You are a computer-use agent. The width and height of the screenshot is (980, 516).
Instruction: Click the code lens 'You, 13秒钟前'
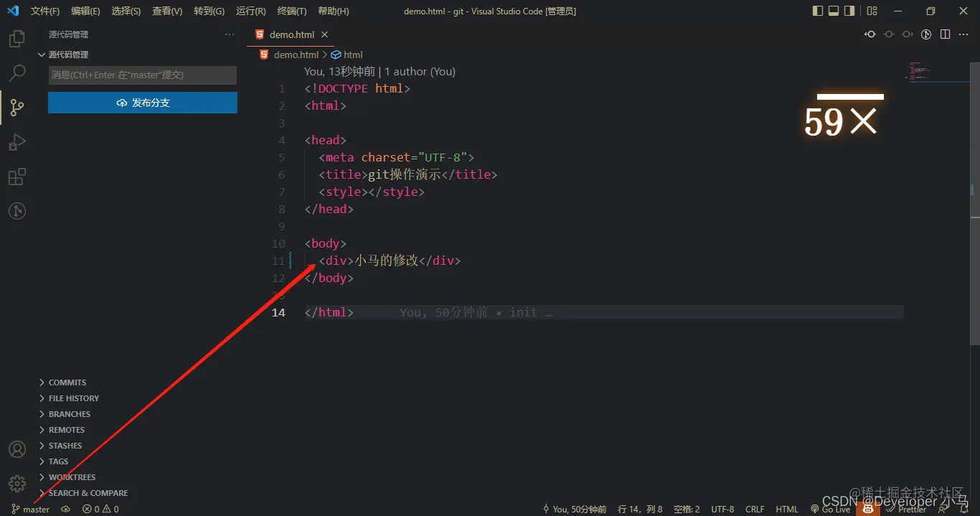[x=339, y=72]
